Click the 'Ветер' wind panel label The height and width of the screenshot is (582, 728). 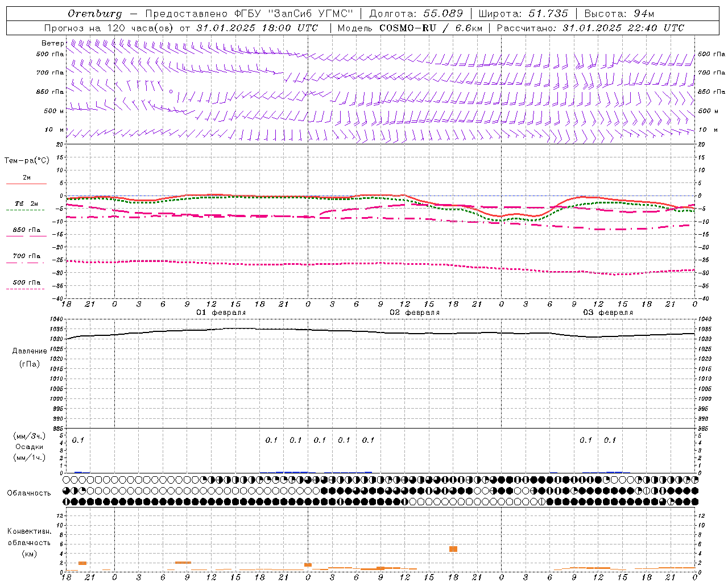click(x=52, y=43)
